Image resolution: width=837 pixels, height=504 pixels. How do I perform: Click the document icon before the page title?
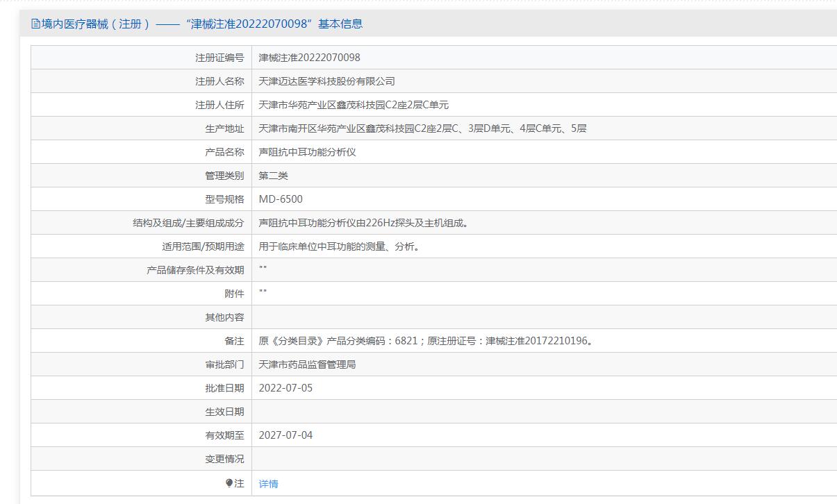coord(35,24)
